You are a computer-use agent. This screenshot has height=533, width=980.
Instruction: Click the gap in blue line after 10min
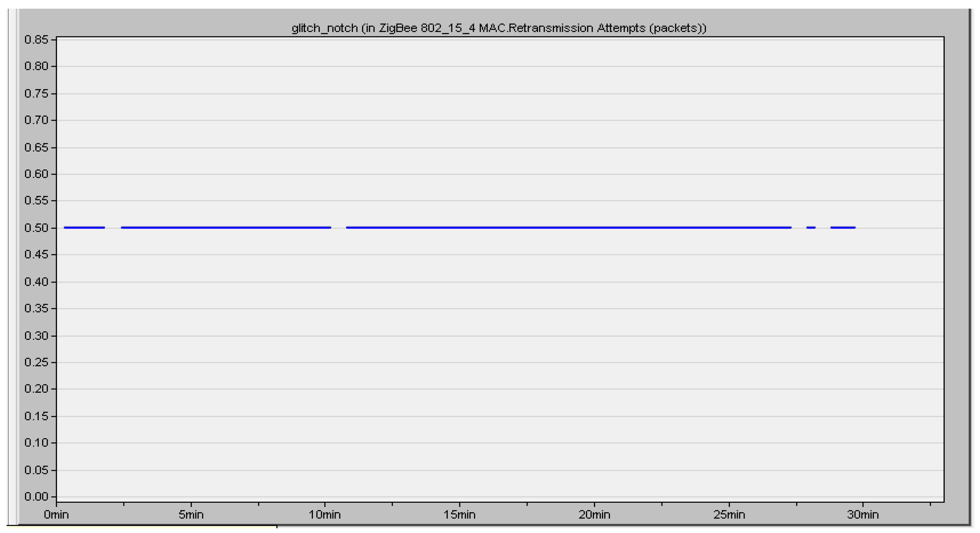click(339, 227)
